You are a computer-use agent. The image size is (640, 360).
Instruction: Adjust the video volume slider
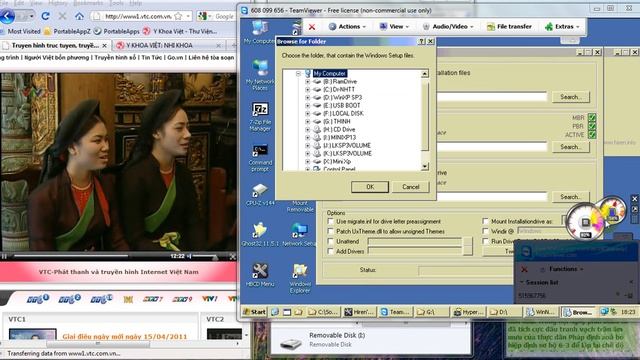click(x=204, y=256)
